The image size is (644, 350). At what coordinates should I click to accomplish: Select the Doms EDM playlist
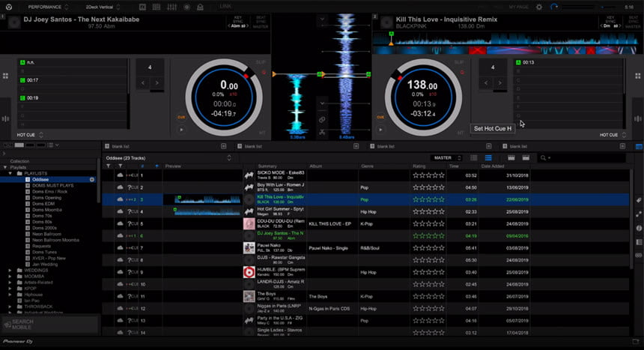pos(43,204)
